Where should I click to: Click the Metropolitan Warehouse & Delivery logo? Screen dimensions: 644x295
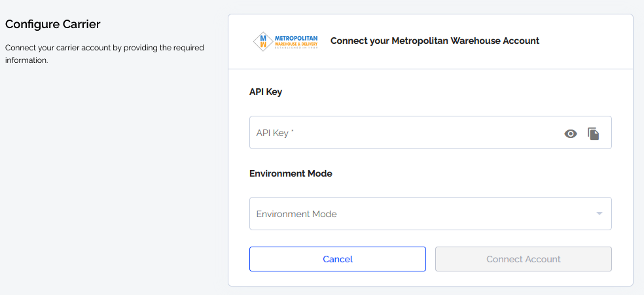(285, 41)
